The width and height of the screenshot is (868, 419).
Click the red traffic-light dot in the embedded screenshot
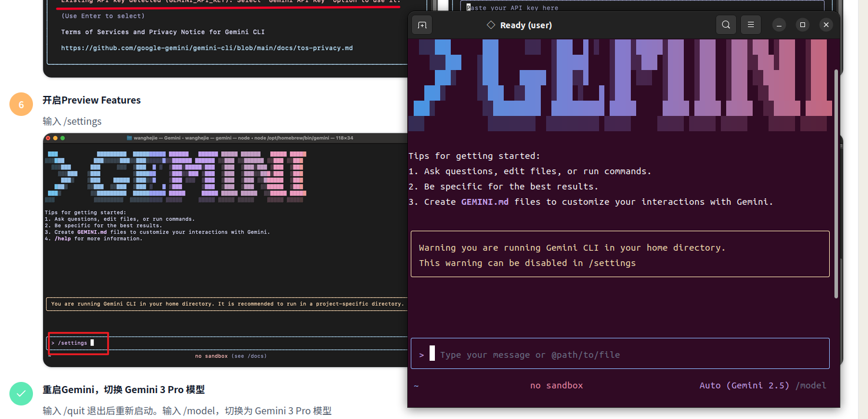click(49, 137)
